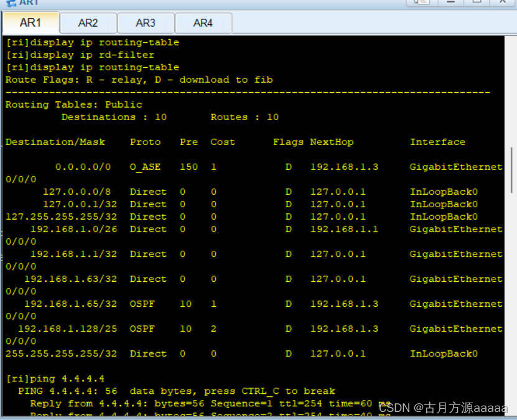
Task: Click the 192.168.1.1/32 destination entry
Action: [x=74, y=254]
